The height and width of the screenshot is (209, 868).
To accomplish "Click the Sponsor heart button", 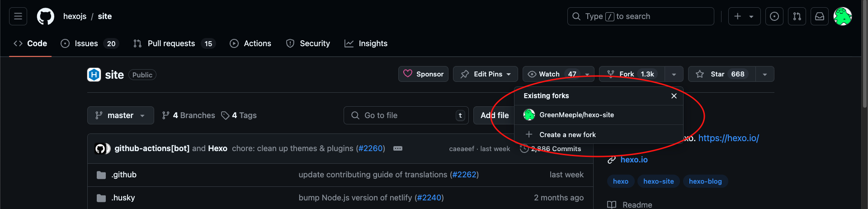I will [x=423, y=74].
